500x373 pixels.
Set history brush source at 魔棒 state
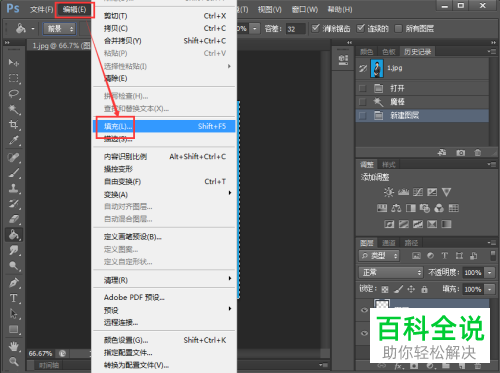tap(362, 102)
